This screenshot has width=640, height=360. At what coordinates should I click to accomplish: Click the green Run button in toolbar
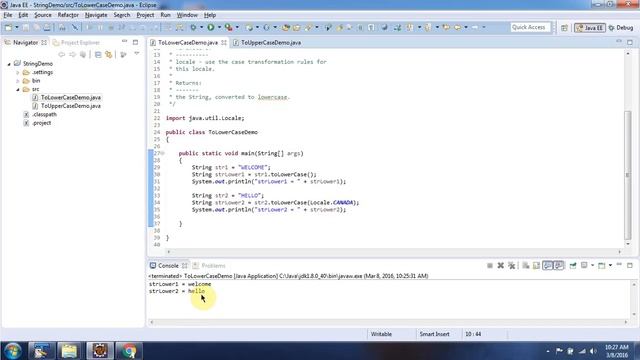click(x=211, y=27)
